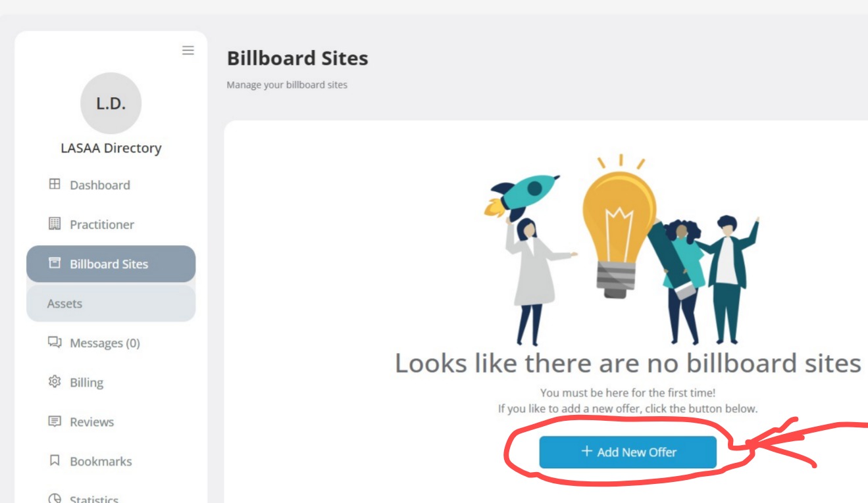Click the Bookmarks ribbon icon
Image resolution: width=868 pixels, height=503 pixels.
point(55,460)
